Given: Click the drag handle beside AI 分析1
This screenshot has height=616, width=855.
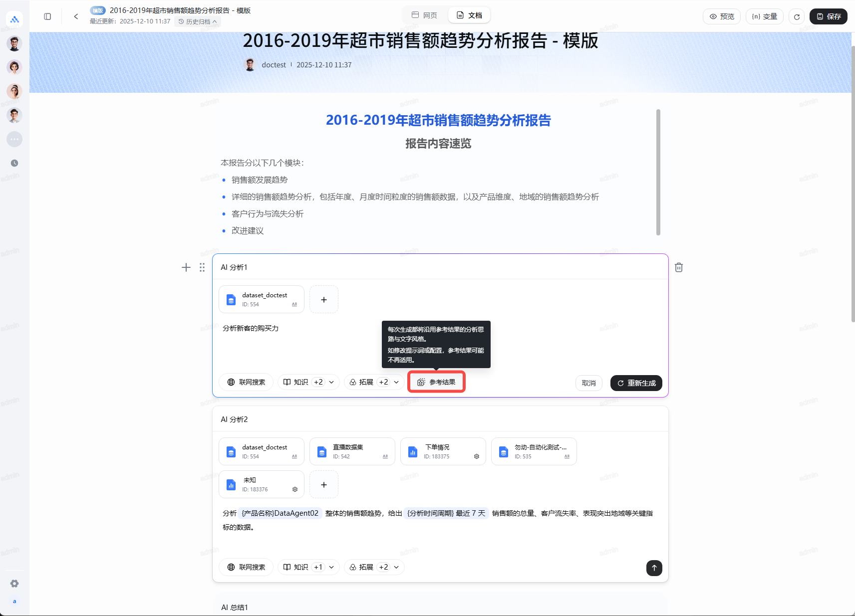Looking at the screenshot, I should [202, 267].
